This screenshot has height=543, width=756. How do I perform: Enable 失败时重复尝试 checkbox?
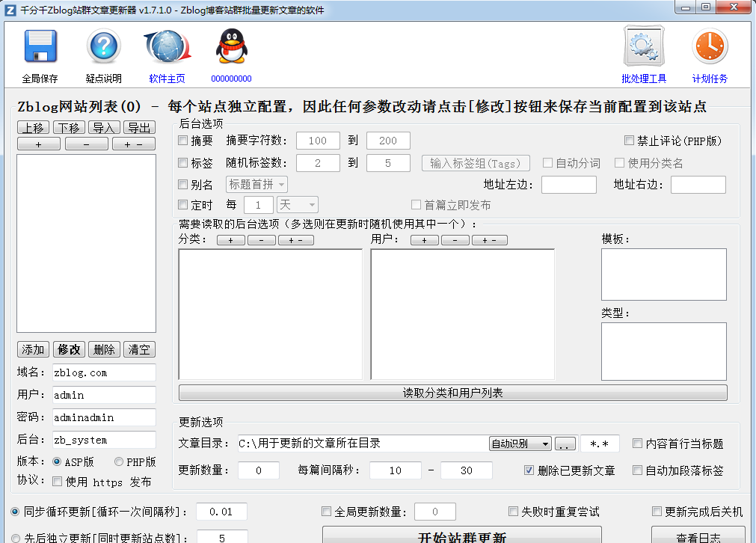click(513, 511)
